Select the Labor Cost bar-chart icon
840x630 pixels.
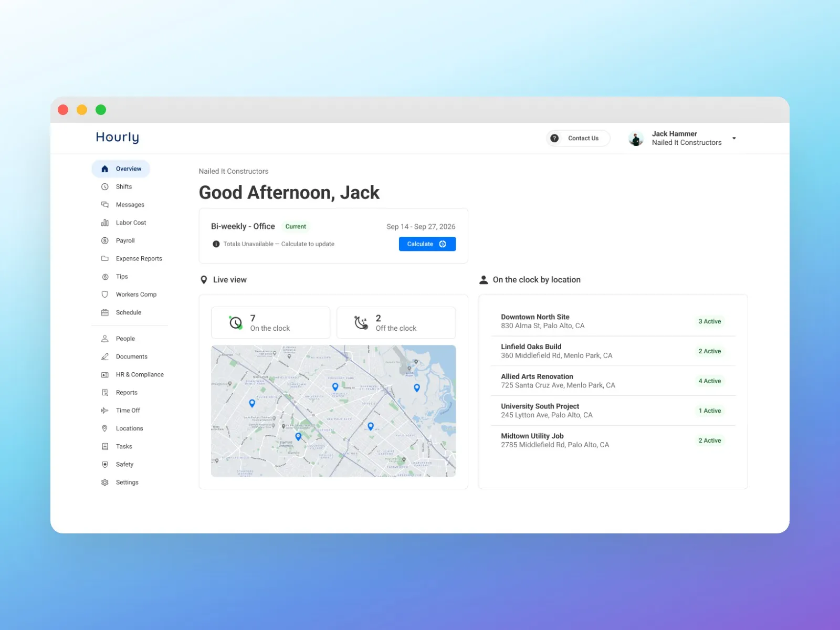(104, 223)
